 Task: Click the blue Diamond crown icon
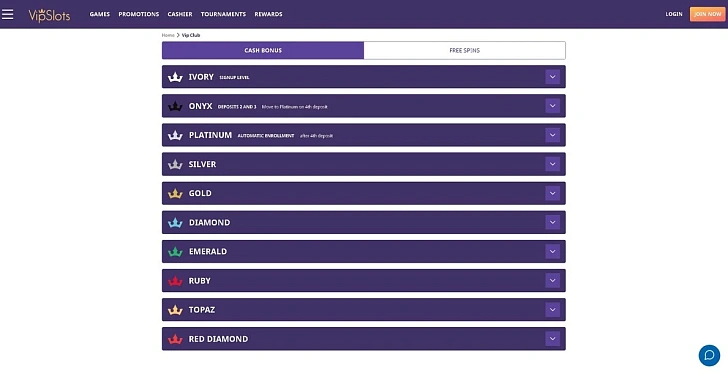175,223
